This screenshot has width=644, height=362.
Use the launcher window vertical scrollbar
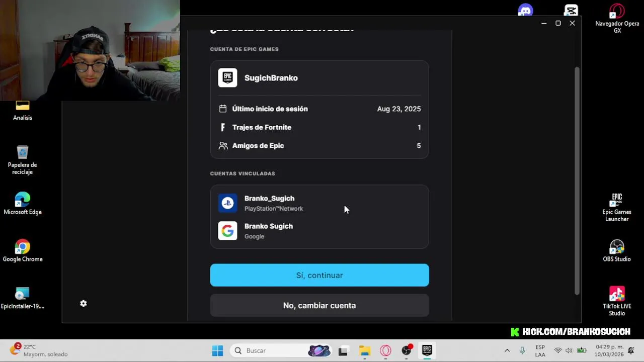pyautogui.click(x=577, y=181)
